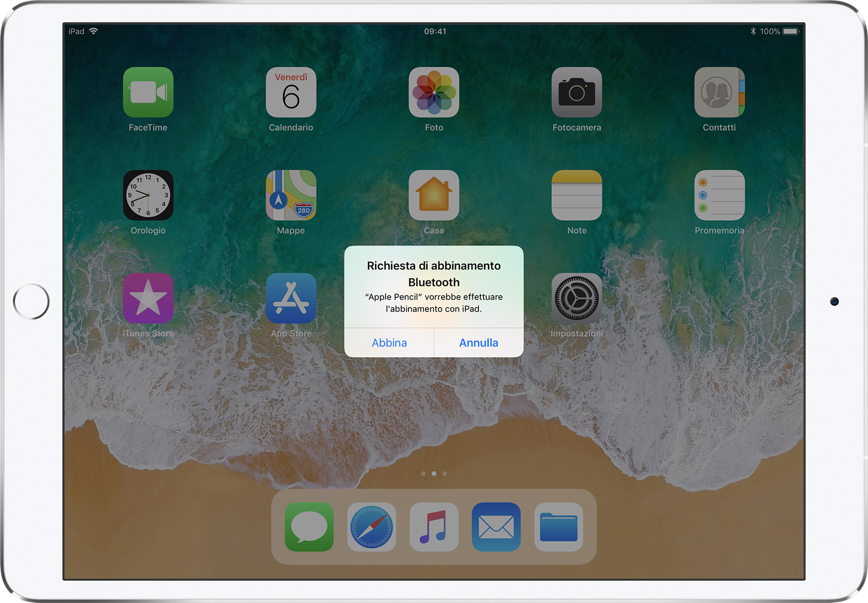Open Contatti
The height and width of the screenshot is (603, 868).
(719, 92)
